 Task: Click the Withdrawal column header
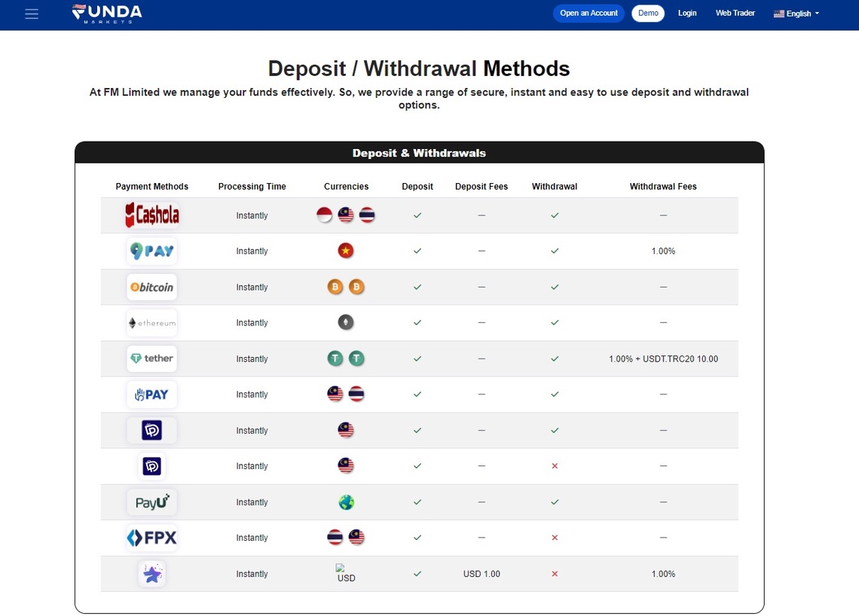point(555,186)
